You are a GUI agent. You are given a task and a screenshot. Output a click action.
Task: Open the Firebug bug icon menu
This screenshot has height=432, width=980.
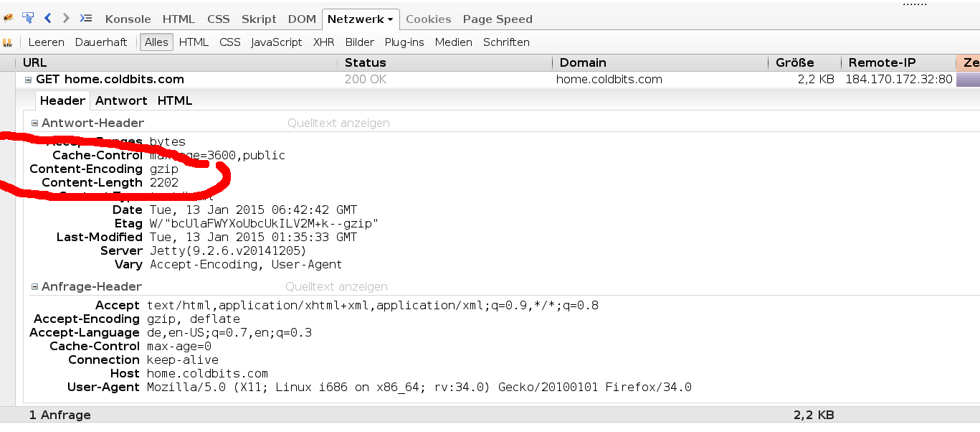pos(8,19)
